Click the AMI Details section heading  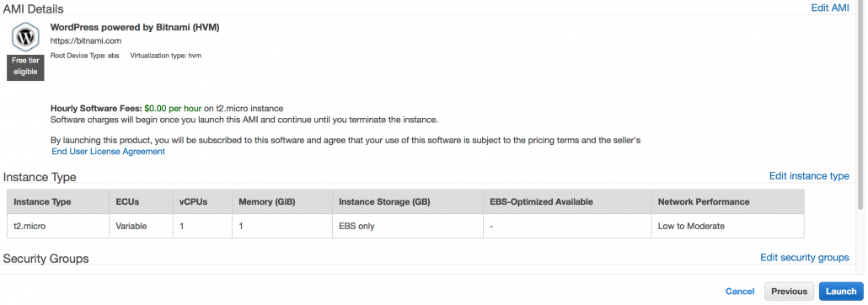click(33, 9)
